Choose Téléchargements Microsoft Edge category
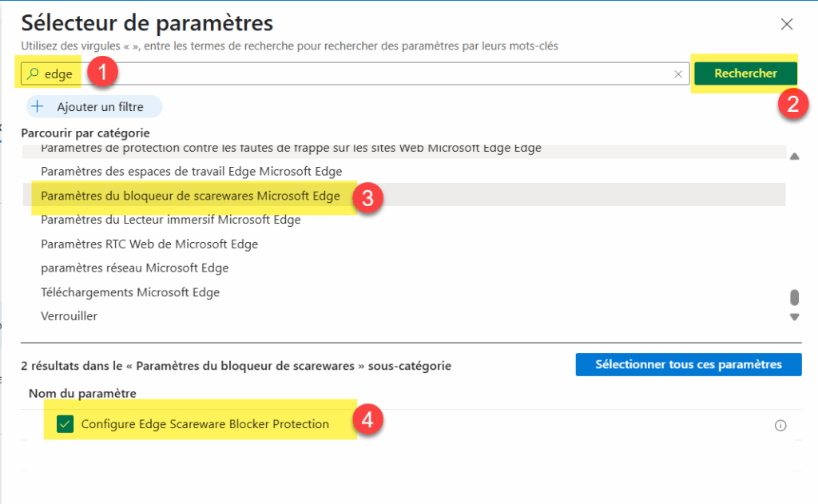The height and width of the screenshot is (504, 818). (130, 292)
